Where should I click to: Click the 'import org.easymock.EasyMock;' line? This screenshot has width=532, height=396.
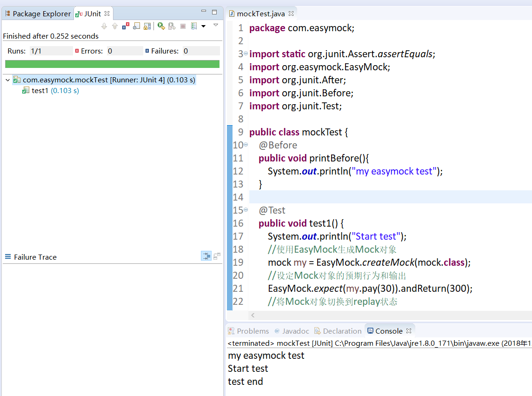coord(319,67)
